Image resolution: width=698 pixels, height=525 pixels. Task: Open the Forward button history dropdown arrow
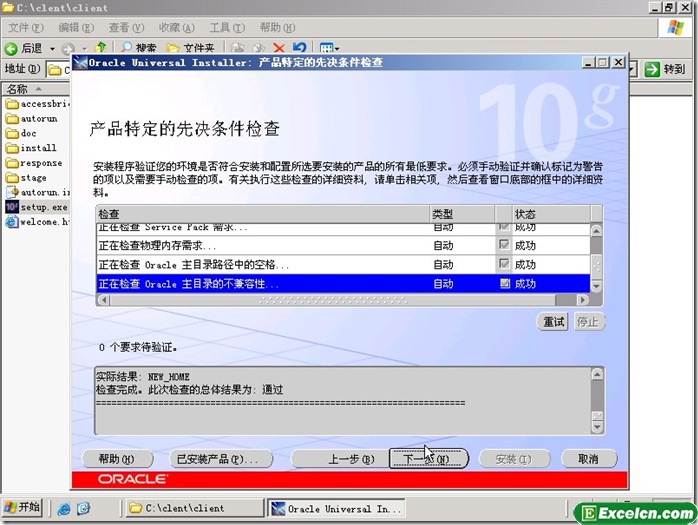pos(84,48)
